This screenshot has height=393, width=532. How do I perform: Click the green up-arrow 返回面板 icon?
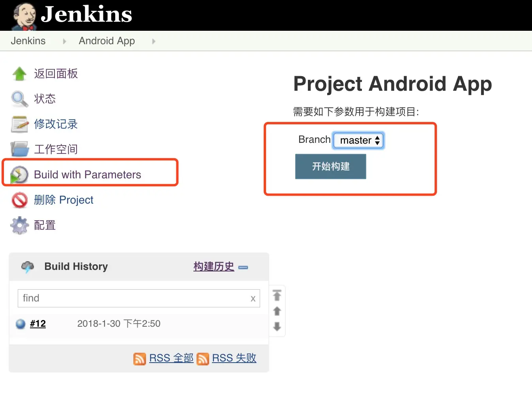pyautogui.click(x=19, y=74)
